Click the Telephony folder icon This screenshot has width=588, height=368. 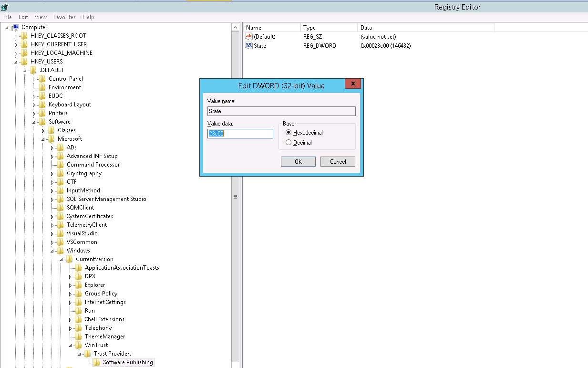pyautogui.click(x=79, y=328)
